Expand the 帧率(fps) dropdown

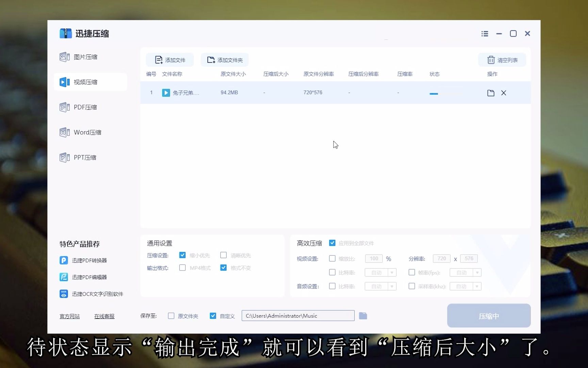[x=477, y=273]
